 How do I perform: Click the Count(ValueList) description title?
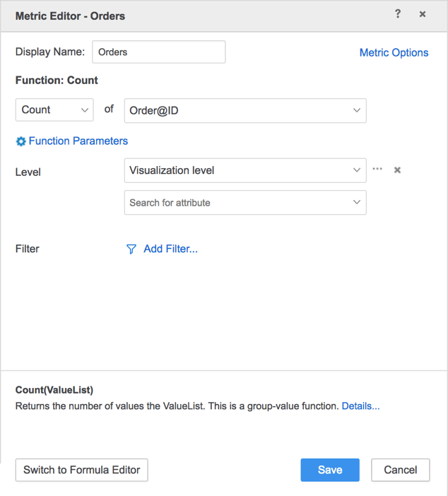[x=54, y=390]
